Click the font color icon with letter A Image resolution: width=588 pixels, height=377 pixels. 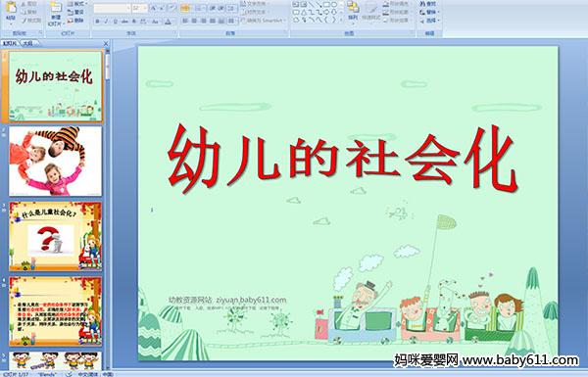(168, 22)
